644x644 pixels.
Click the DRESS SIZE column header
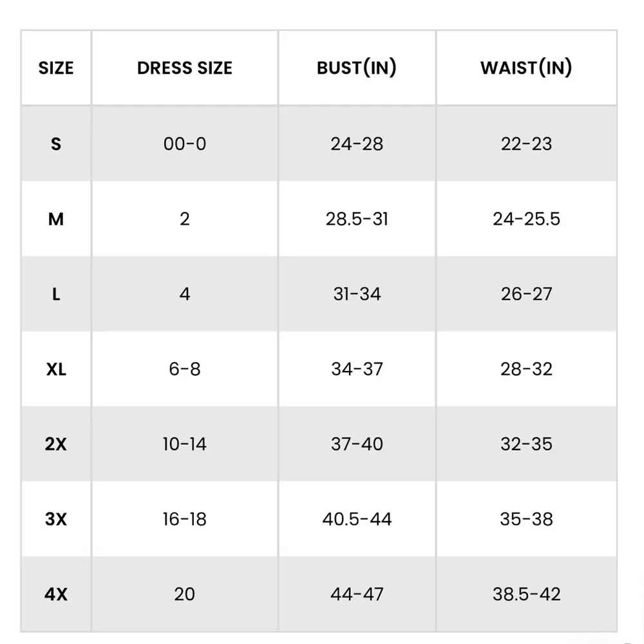pyautogui.click(x=185, y=68)
